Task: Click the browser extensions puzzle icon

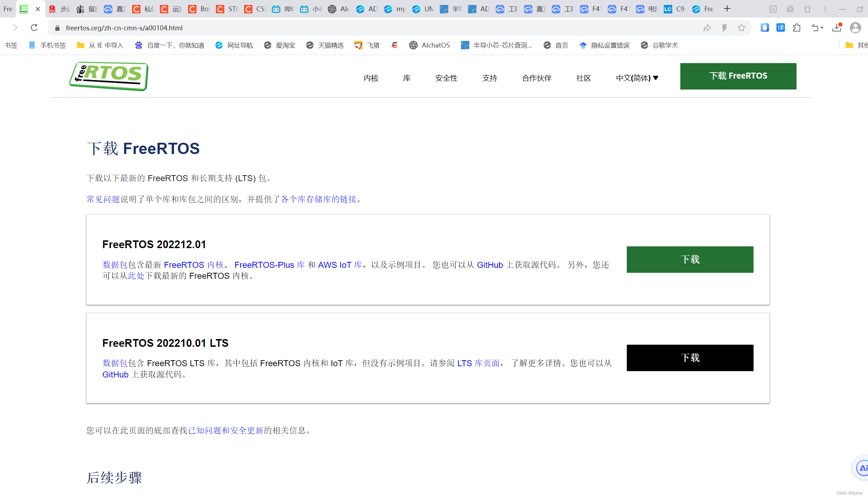Action: (797, 27)
